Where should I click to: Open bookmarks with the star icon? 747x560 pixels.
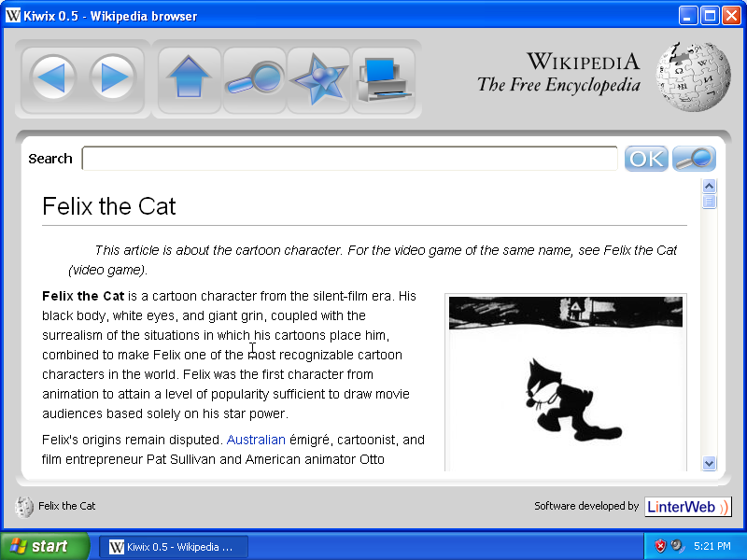click(317, 78)
